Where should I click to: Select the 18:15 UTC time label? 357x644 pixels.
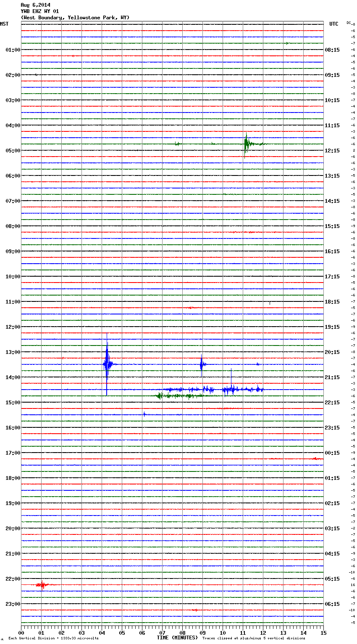coord(332,301)
